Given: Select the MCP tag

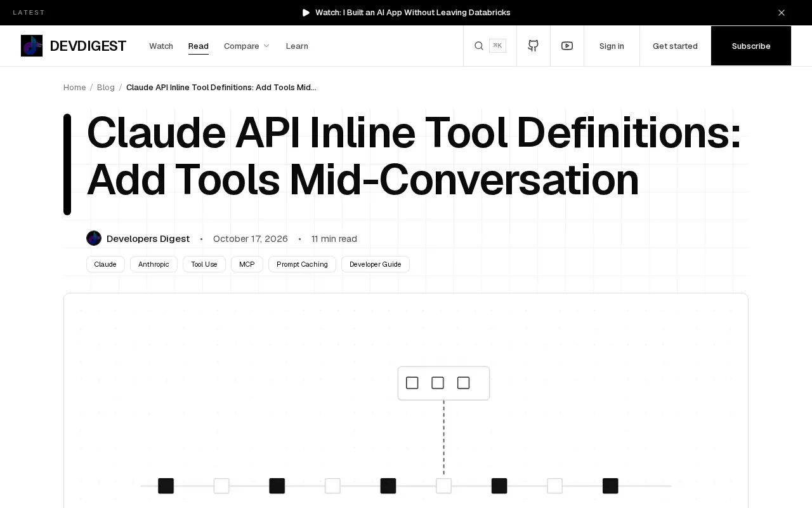Looking at the screenshot, I should coord(247,264).
